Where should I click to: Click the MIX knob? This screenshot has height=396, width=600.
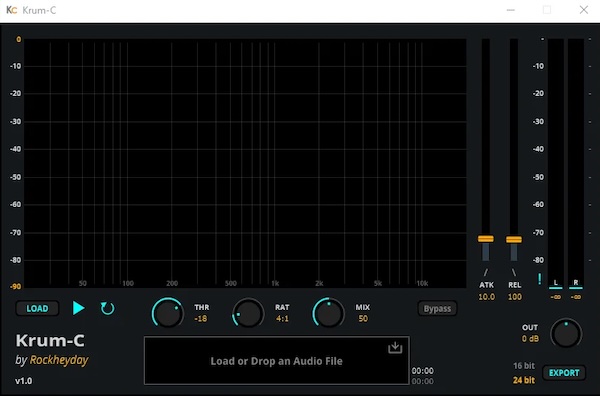tap(328, 313)
